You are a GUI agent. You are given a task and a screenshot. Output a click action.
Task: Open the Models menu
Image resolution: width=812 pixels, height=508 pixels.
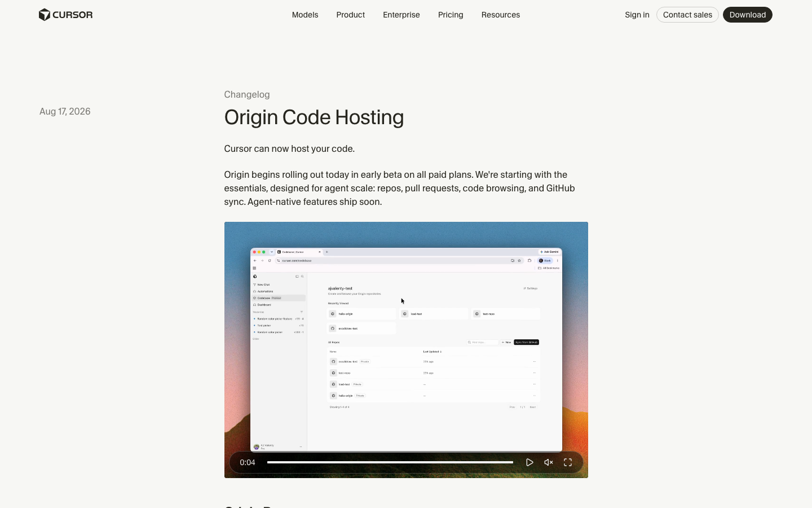(x=305, y=15)
